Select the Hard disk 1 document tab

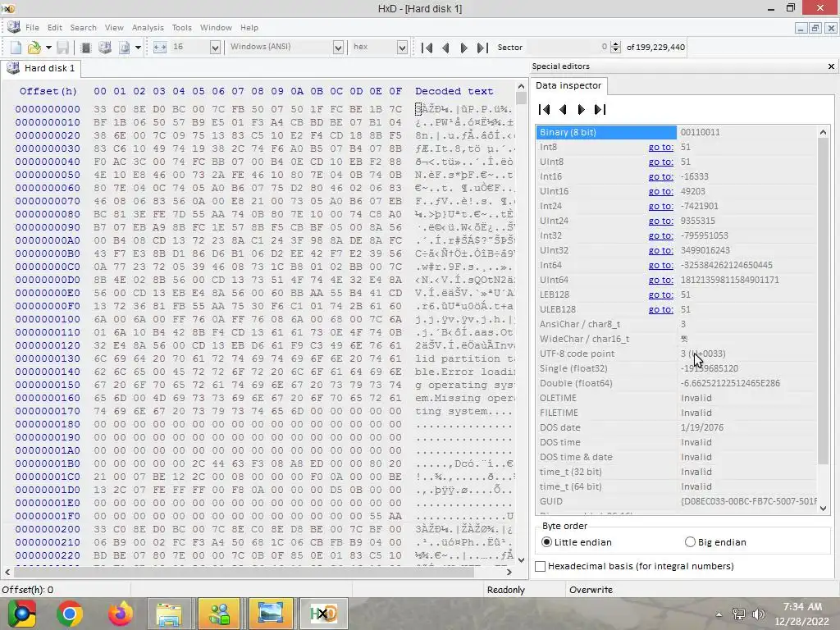(x=41, y=68)
